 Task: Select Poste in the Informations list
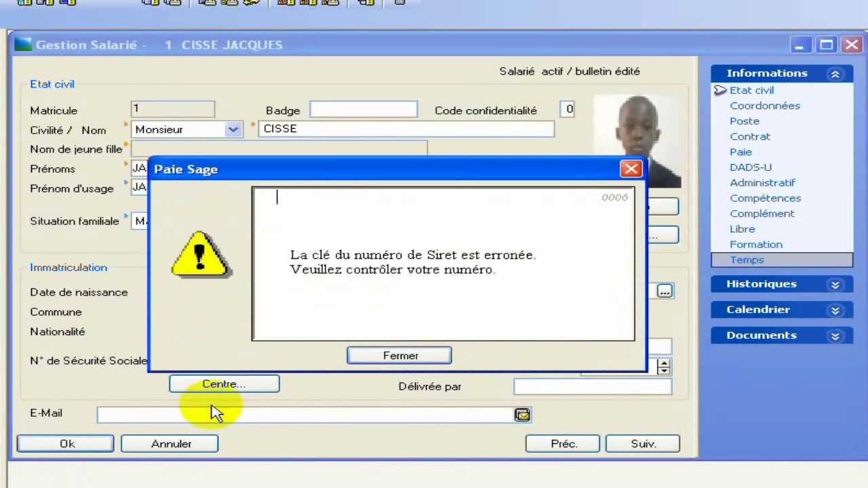point(745,121)
